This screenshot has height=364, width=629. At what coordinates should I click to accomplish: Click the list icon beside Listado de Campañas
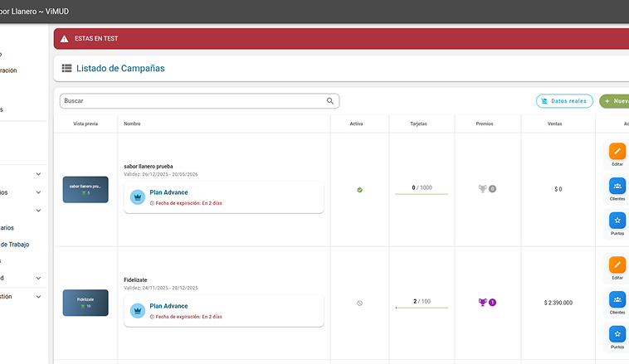point(66,69)
